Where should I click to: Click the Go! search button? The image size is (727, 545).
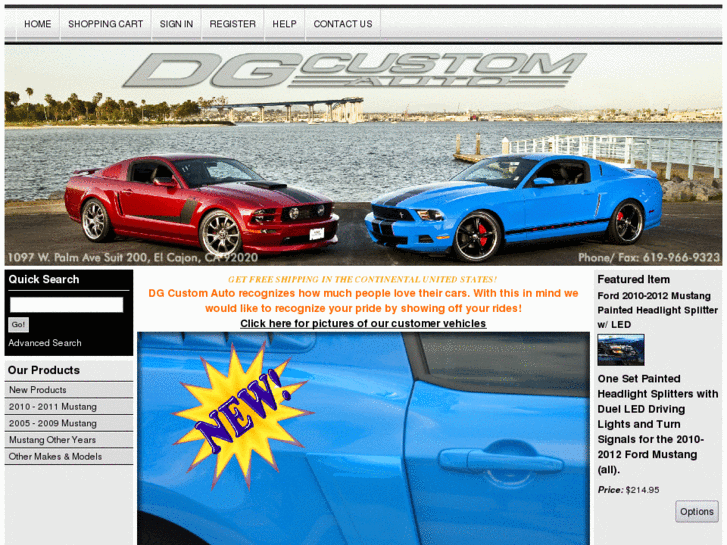click(19, 324)
